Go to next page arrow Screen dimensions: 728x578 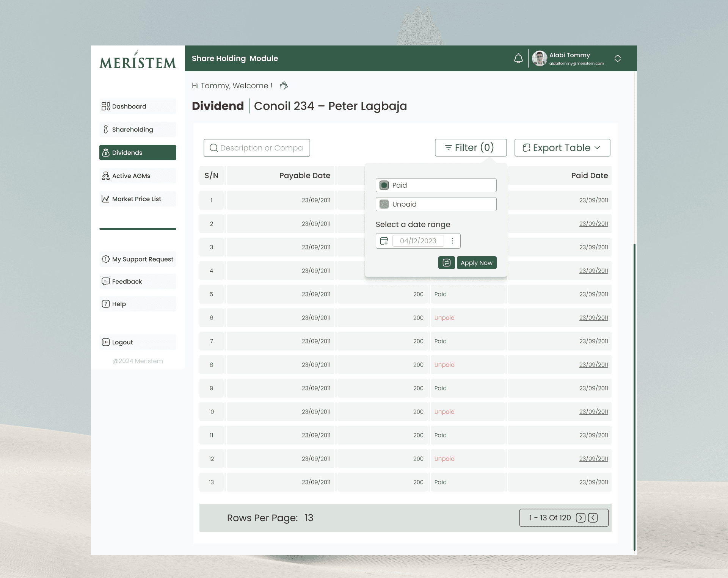coord(580,518)
